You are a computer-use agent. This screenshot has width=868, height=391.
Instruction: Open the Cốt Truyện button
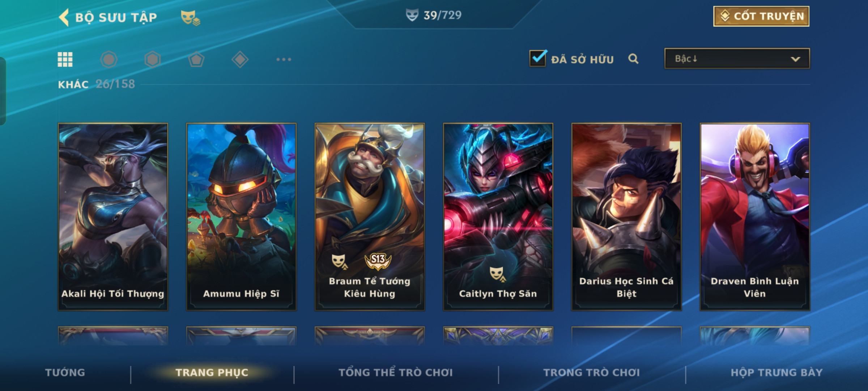pos(761,16)
